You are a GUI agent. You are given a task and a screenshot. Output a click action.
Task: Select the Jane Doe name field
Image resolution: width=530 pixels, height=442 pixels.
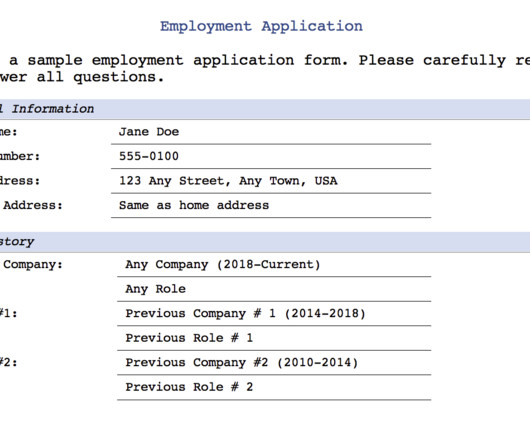(x=271, y=132)
